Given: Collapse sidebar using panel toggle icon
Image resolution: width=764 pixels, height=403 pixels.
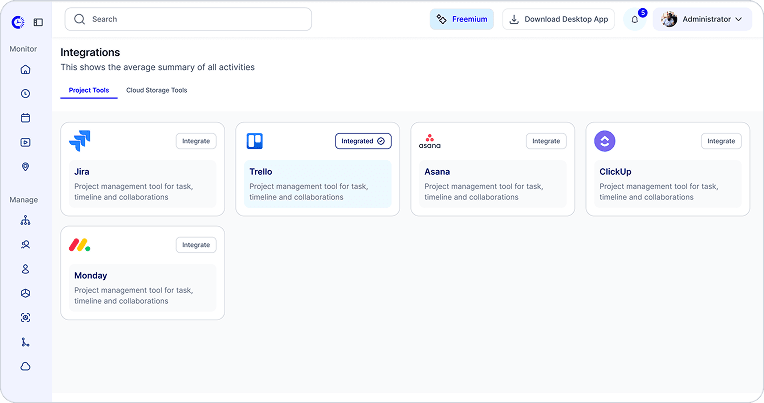Looking at the screenshot, I should click(x=38, y=22).
